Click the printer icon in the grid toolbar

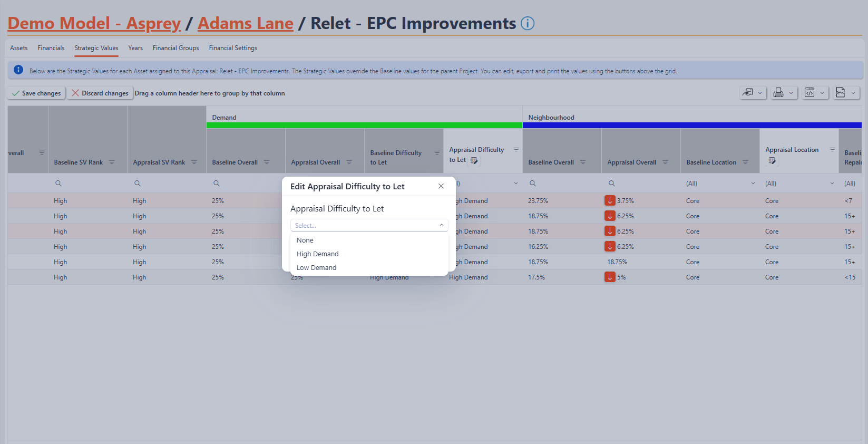(x=778, y=93)
